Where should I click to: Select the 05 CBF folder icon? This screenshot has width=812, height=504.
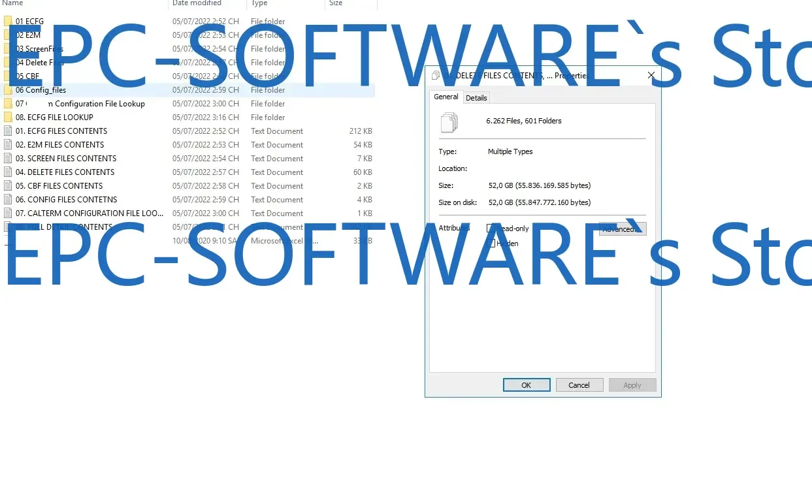[7, 76]
